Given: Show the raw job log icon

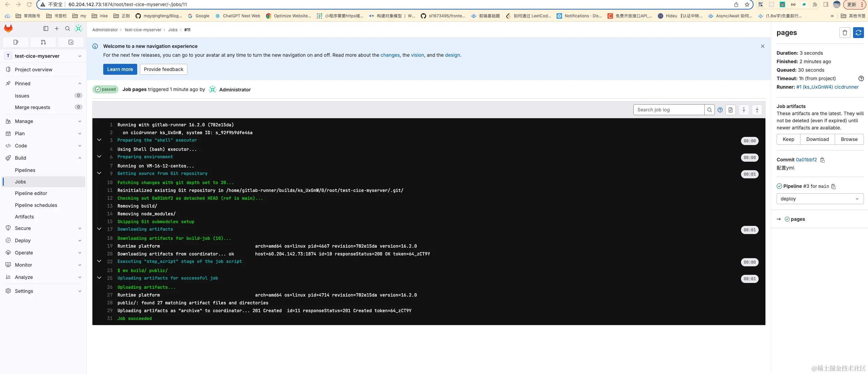Looking at the screenshot, I should (730, 110).
